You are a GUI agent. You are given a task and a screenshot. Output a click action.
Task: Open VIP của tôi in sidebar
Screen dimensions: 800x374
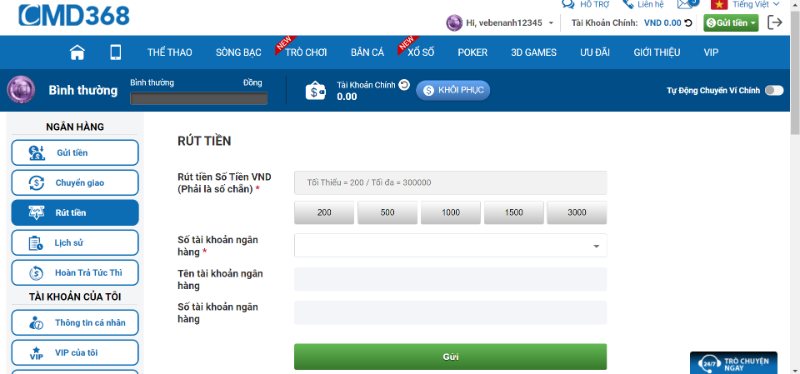75,353
